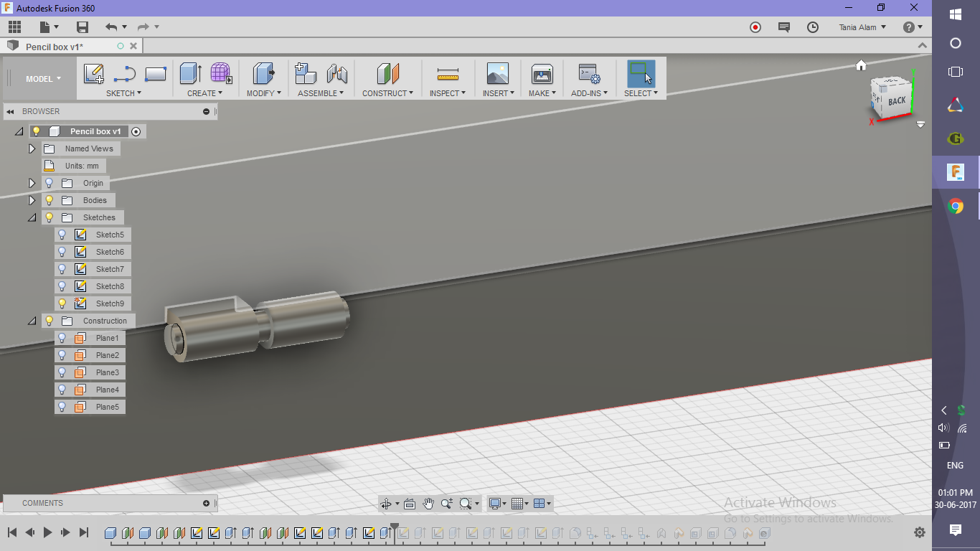Select the Measure ruler tool
The image size is (980, 551).
pos(448,74)
